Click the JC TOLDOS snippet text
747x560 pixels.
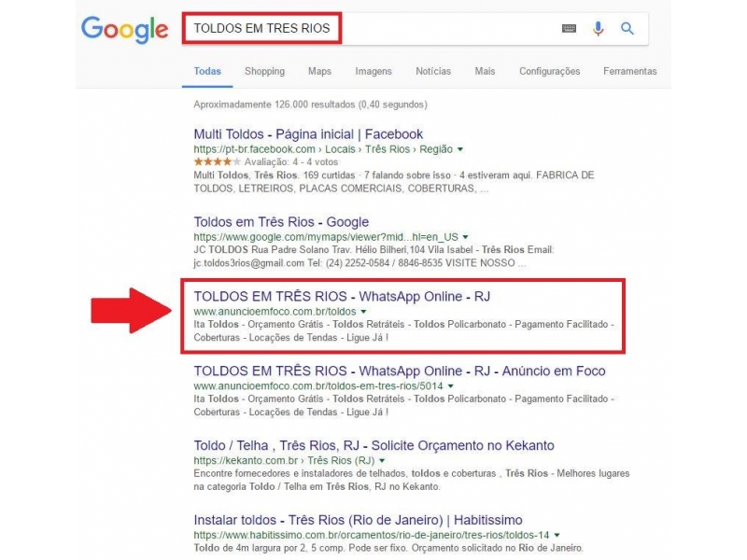click(373, 256)
